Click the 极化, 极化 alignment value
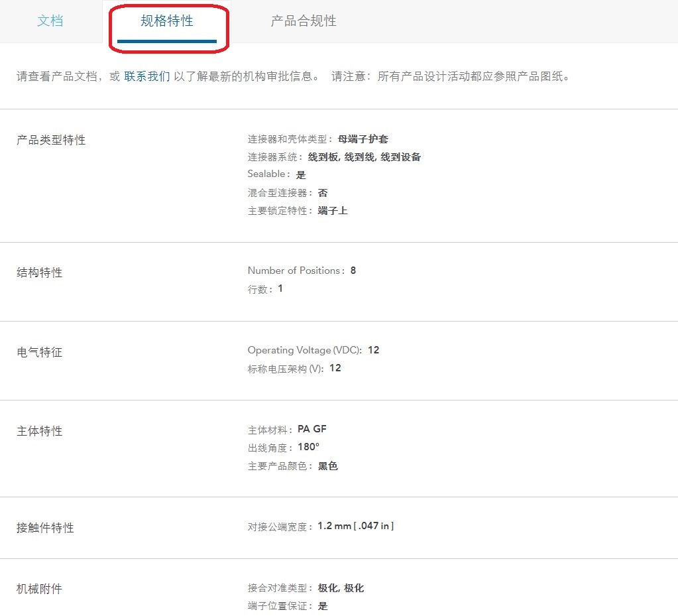The height and width of the screenshot is (616, 678). [x=341, y=588]
